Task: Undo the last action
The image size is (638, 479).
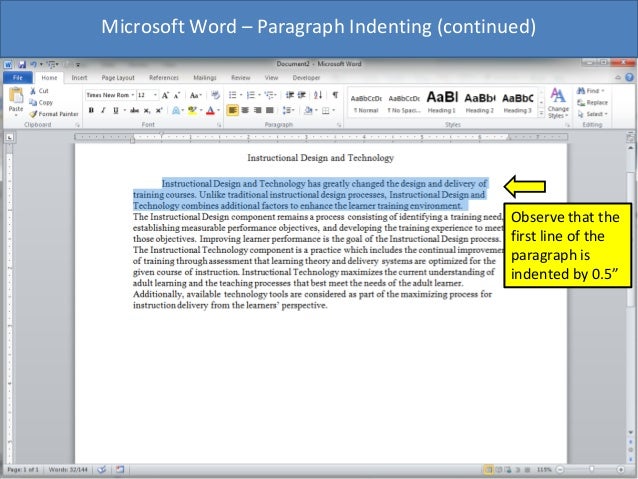Action: click(x=33, y=64)
